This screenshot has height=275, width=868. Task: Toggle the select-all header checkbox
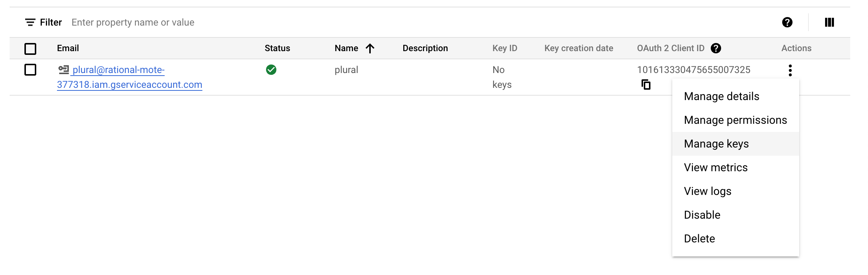[30, 49]
